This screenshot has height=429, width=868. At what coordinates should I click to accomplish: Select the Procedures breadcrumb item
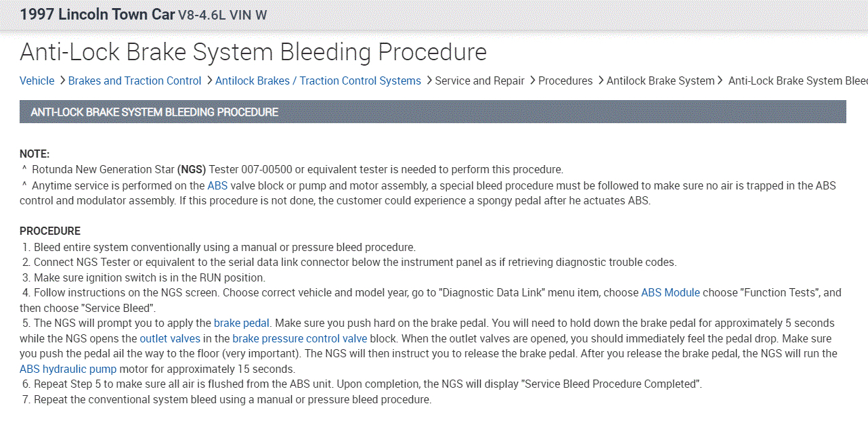click(565, 81)
